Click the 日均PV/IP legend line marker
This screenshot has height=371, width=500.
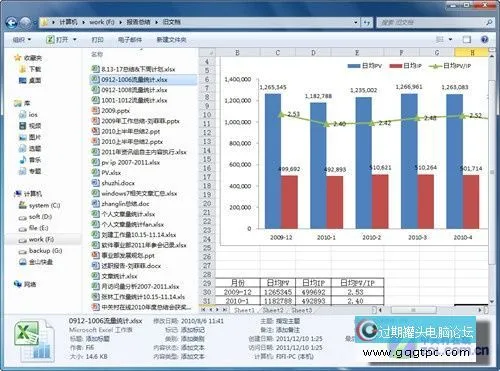click(x=435, y=66)
